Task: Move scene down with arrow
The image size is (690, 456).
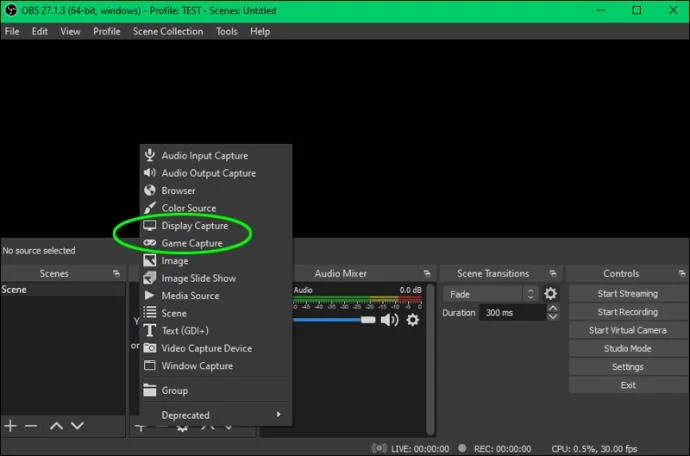Action: point(77,426)
